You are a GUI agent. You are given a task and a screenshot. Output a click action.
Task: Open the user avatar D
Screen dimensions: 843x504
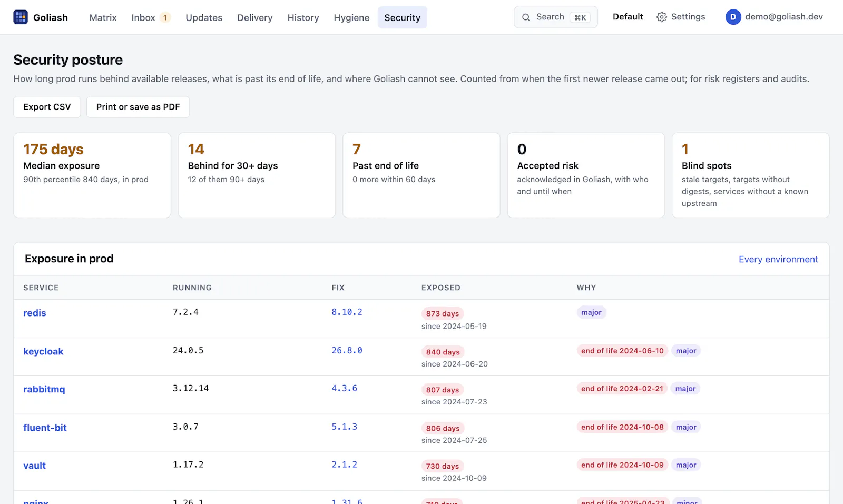coord(733,17)
